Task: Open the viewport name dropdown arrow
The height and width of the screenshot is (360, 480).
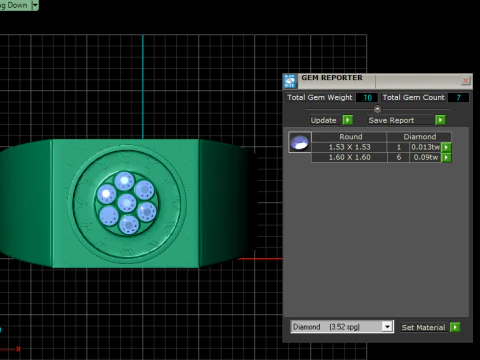Action: [35, 5]
